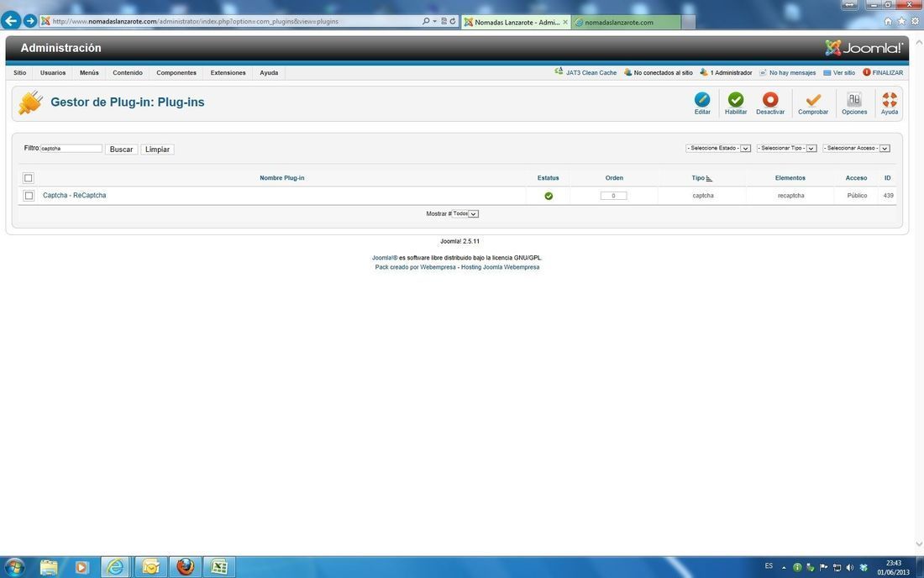The height and width of the screenshot is (578, 924).
Task: Sort by Elementos column header
Action: click(x=790, y=178)
